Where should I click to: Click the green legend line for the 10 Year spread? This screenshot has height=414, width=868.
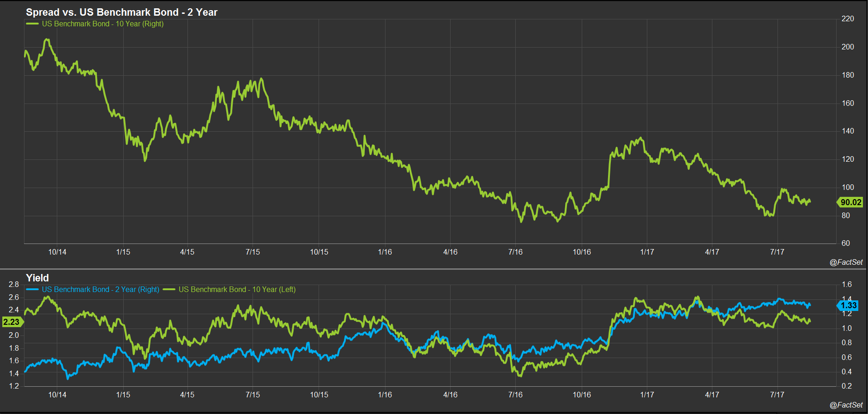[32, 24]
